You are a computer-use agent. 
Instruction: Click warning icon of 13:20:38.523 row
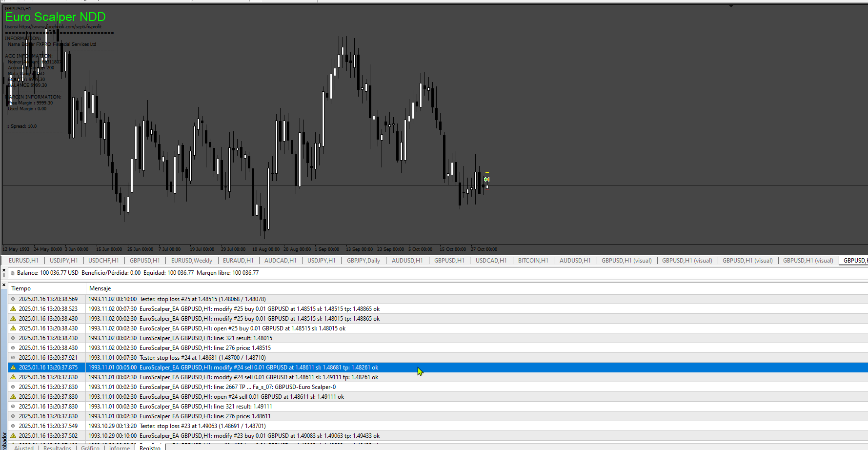[13, 309]
